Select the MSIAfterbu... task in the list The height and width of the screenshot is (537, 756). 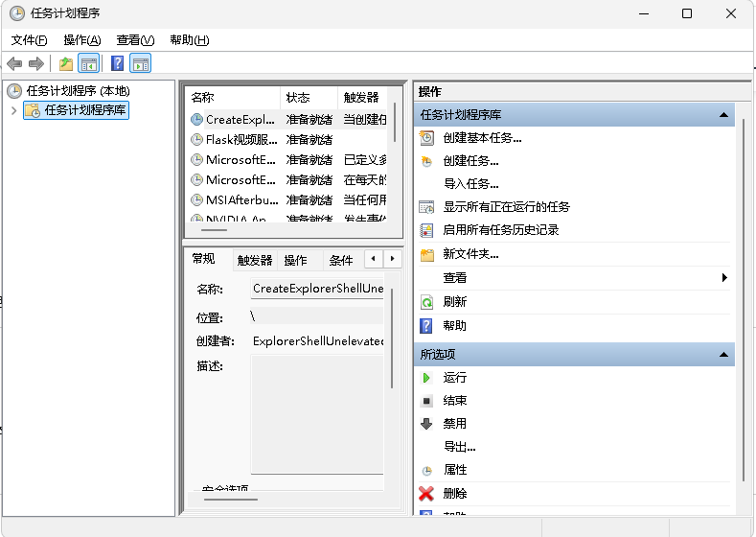click(x=241, y=200)
